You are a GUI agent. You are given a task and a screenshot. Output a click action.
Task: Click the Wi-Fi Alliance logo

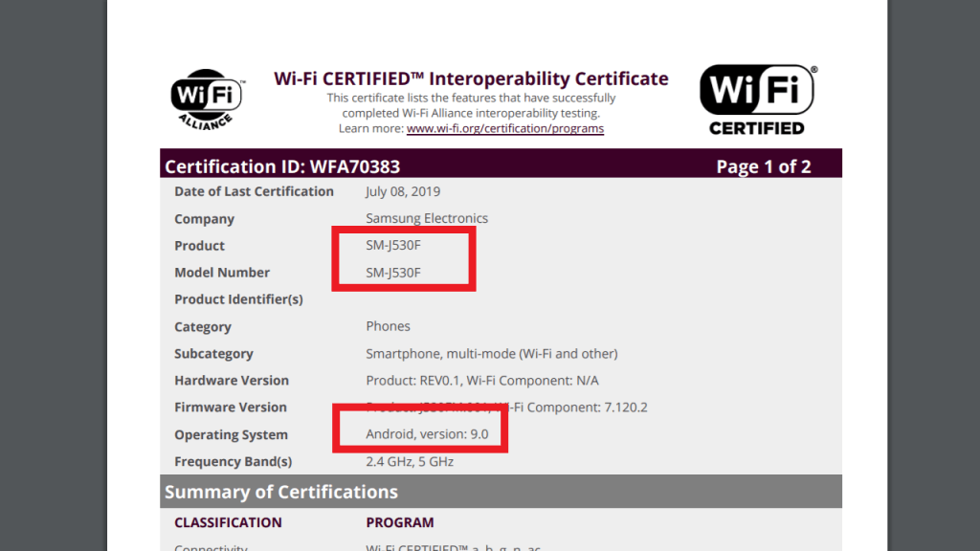coord(208,99)
